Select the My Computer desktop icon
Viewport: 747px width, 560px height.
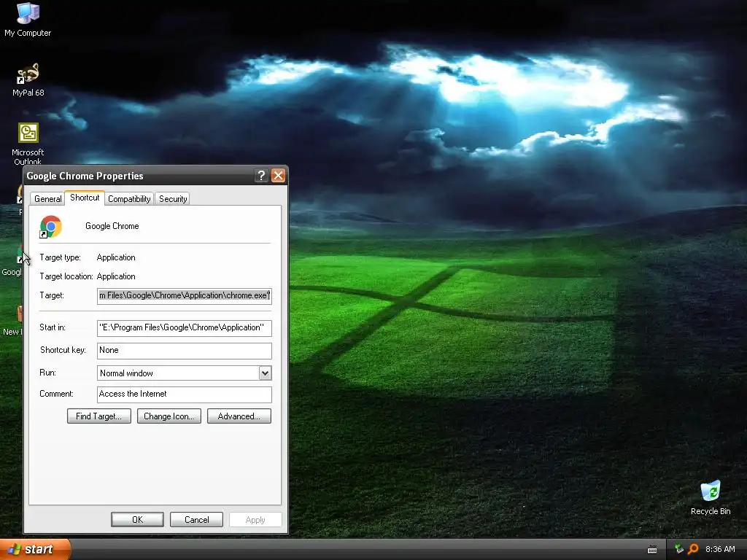28,20
